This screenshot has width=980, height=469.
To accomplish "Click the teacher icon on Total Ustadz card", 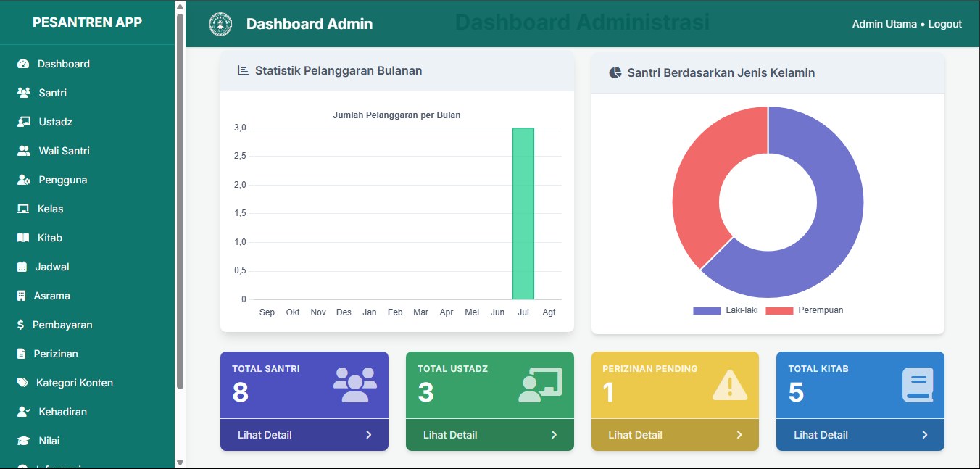I will pos(541,385).
